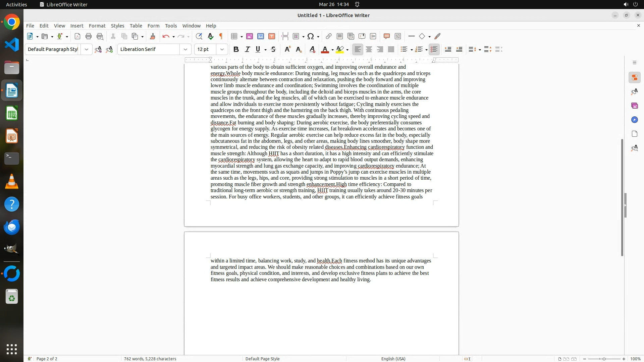Image resolution: width=644 pixels, height=362 pixels.
Task: Open the font size dropdown
Action: pos(222,50)
